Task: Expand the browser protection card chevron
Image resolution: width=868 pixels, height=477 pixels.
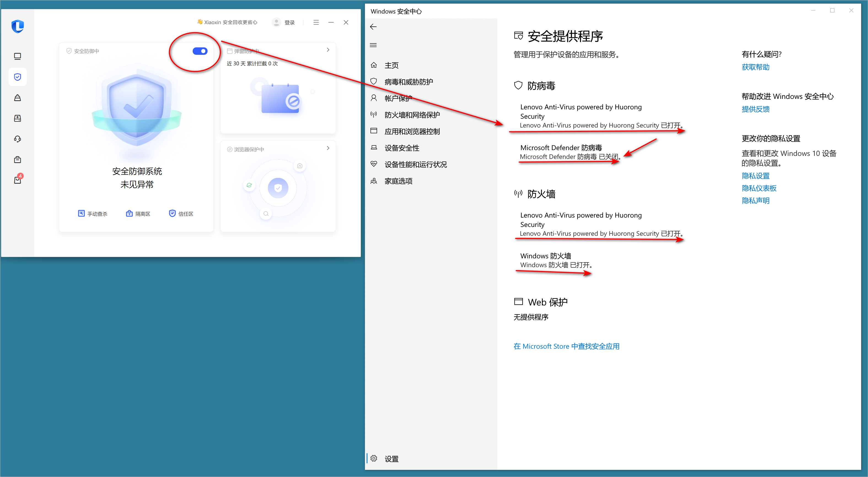Action: pyautogui.click(x=328, y=148)
